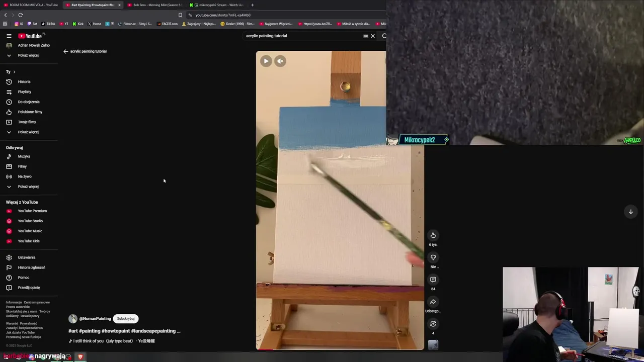Expand Pokaż więcej under Twoje filmy

pyautogui.click(x=28, y=132)
